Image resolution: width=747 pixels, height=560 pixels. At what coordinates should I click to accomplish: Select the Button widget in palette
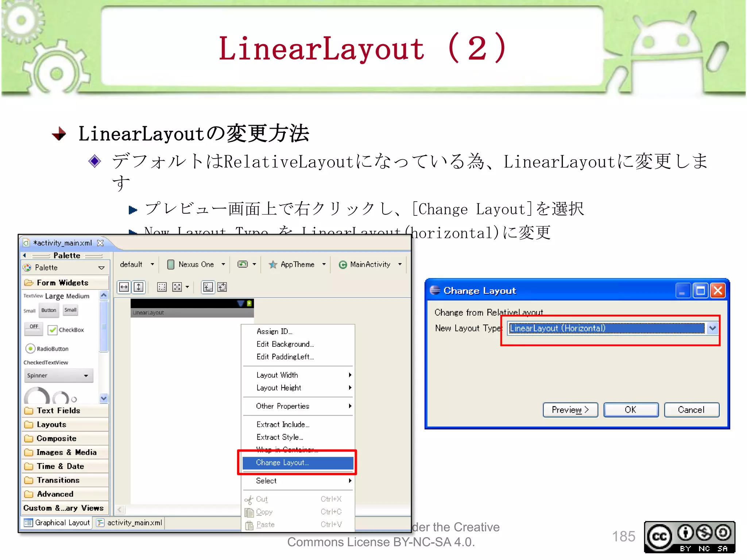[x=49, y=310]
